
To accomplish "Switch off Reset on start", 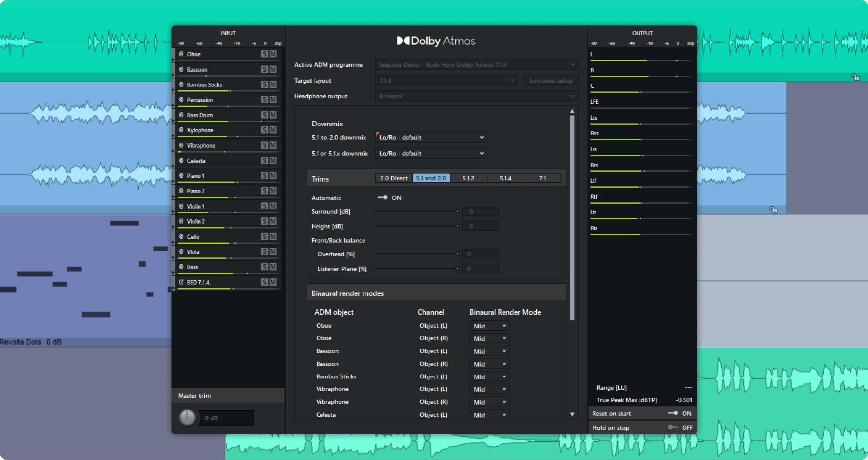I will click(x=674, y=413).
